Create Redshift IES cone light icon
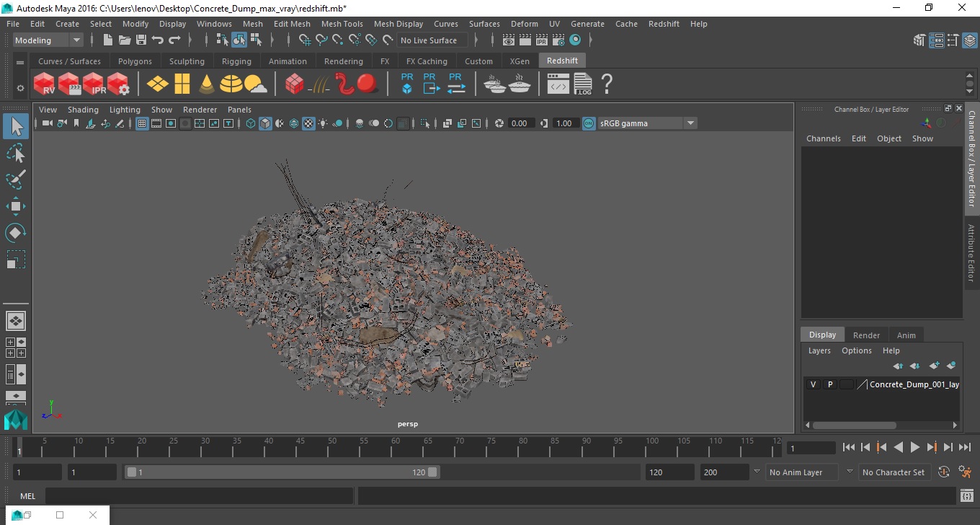Screen dimensions: 980x525 207,84
